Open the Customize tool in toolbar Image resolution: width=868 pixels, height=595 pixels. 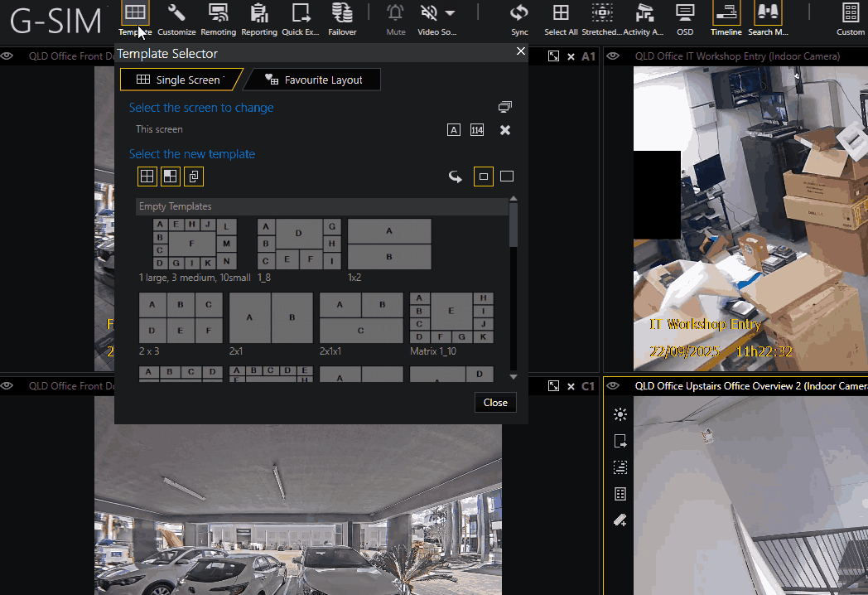click(x=176, y=13)
